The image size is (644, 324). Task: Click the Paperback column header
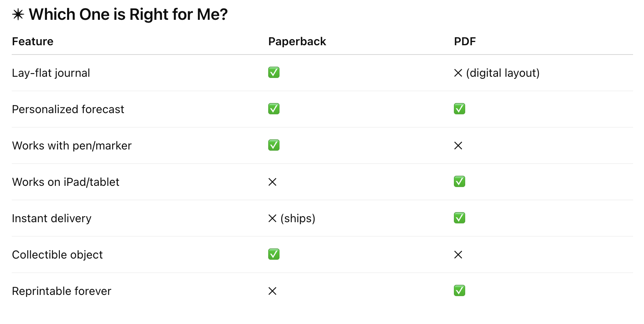tap(297, 42)
